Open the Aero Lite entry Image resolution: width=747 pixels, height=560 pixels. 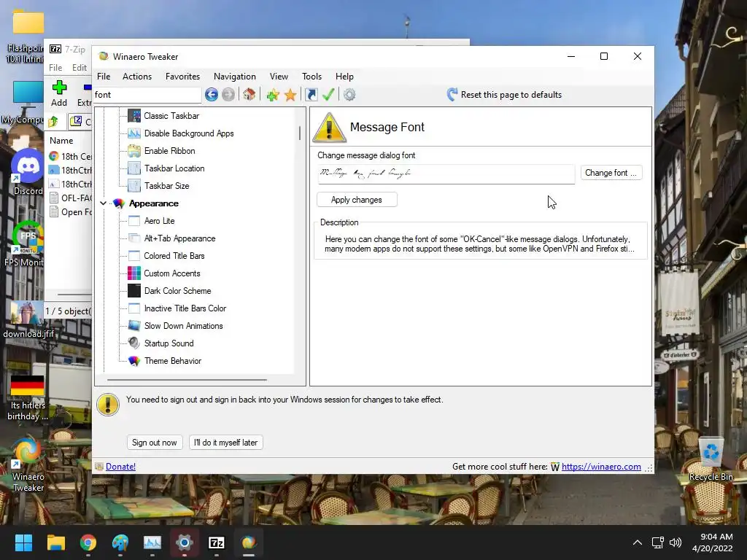tap(159, 221)
